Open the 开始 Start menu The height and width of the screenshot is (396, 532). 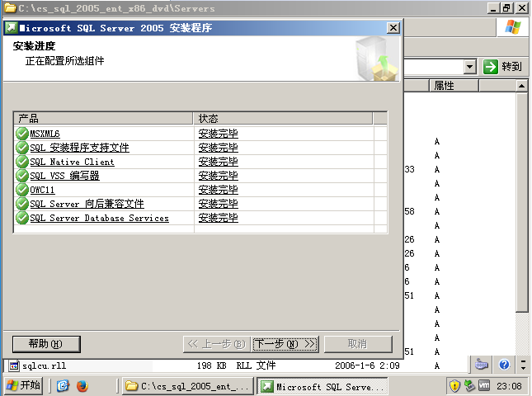pyautogui.click(x=23, y=385)
